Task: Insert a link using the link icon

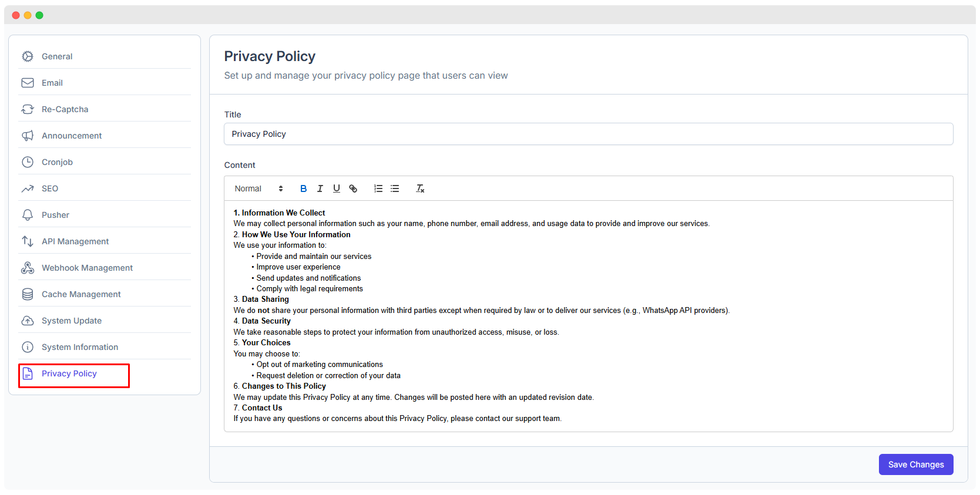Action: click(x=353, y=188)
